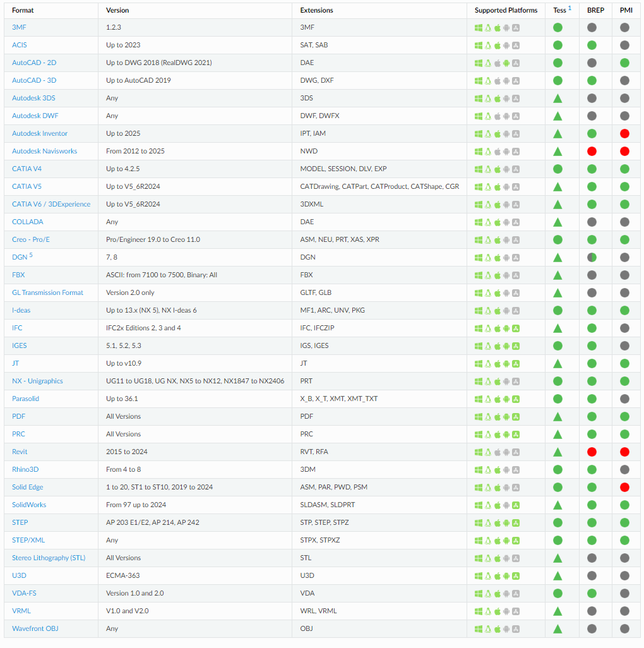Click the iOS icon in SolidWorks row

[516, 505]
